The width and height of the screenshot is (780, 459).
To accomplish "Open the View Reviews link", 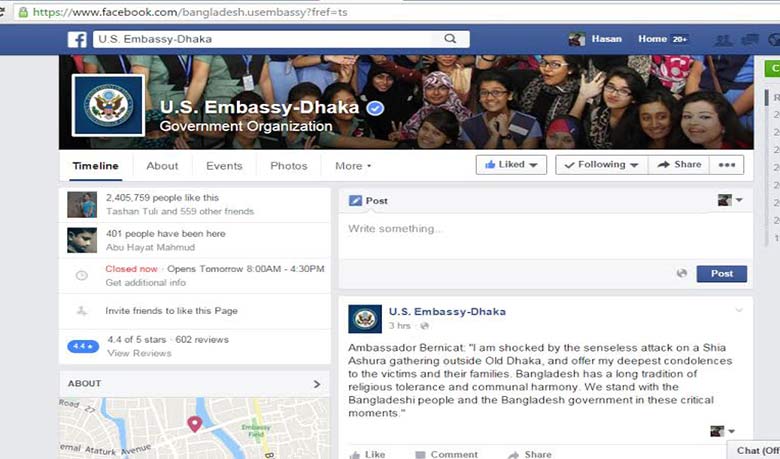I will (139, 354).
